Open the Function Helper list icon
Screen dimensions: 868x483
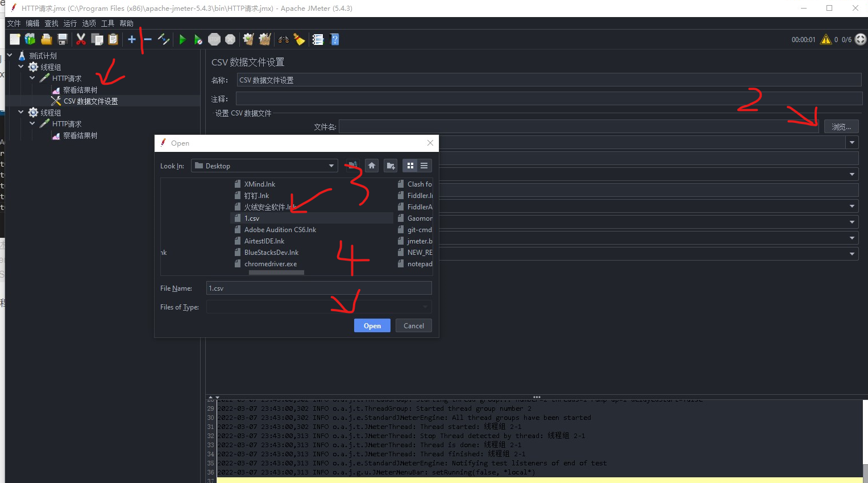click(x=318, y=39)
